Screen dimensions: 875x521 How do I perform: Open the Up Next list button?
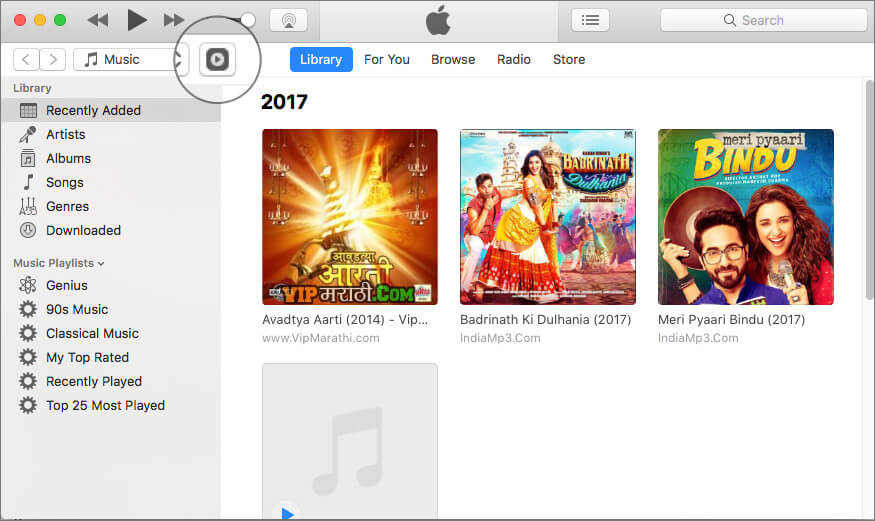coord(590,21)
